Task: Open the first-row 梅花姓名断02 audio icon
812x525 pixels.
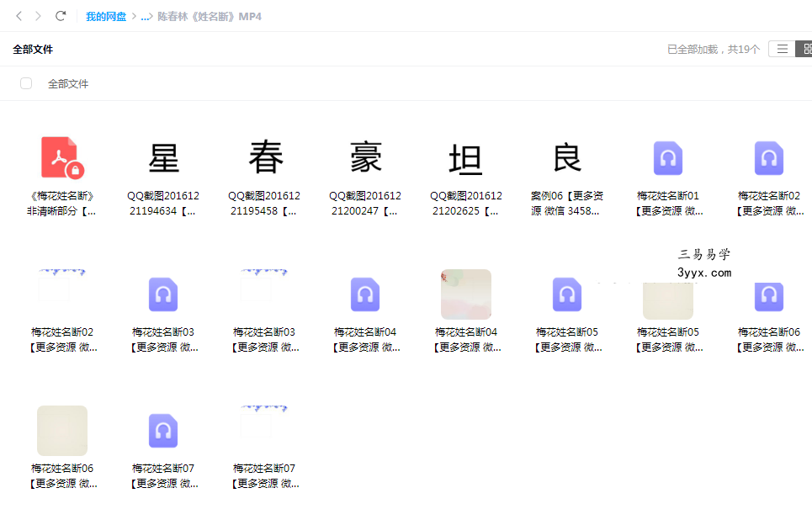Action: tap(769, 158)
